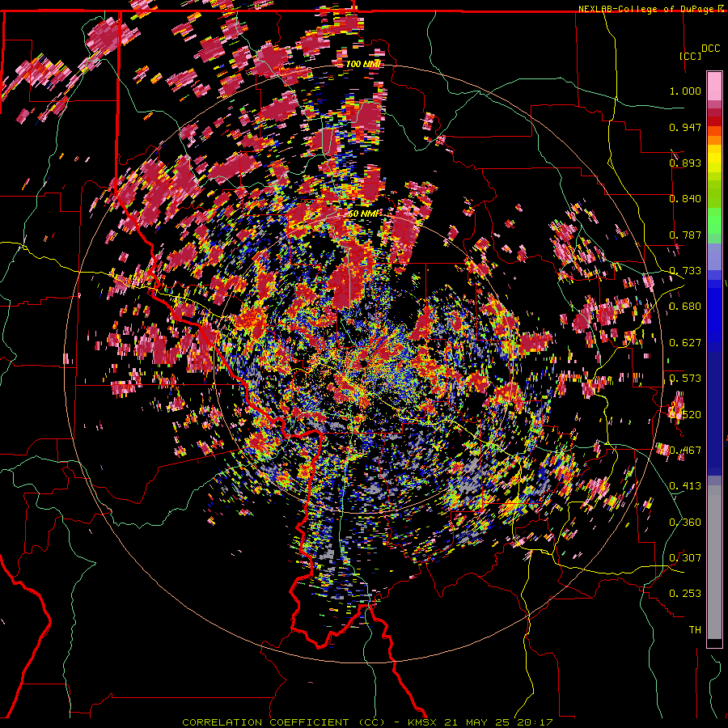Select the 0.307 legend value
The image size is (728, 728).
(685, 558)
